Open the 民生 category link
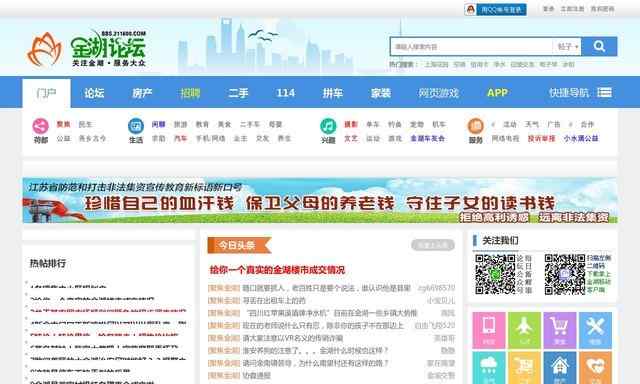640x384 pixels. (85, 124)
